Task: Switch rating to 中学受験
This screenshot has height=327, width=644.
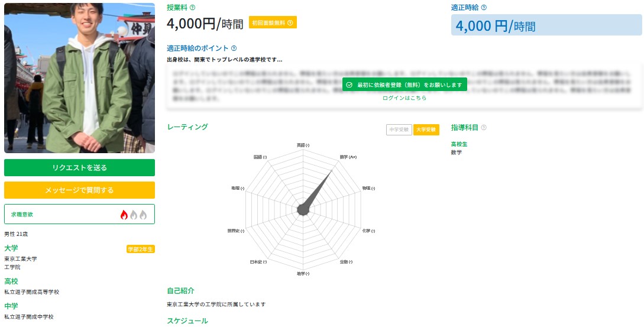Action: click(x=399, y=130)
